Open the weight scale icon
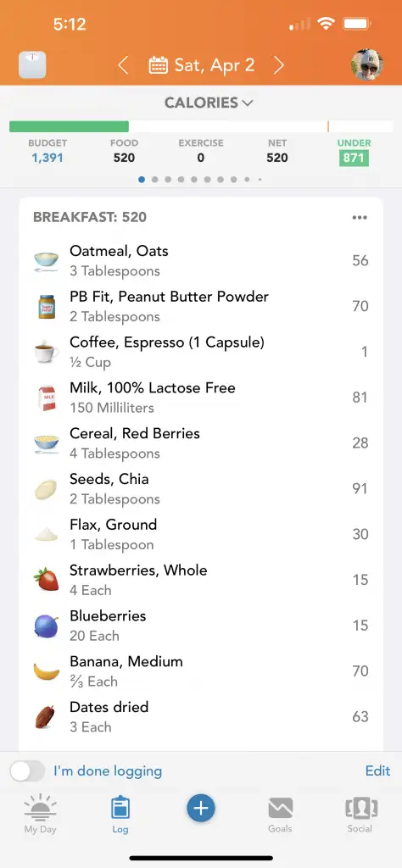Viewport: 402px width, 868px height. coord(32,65)
